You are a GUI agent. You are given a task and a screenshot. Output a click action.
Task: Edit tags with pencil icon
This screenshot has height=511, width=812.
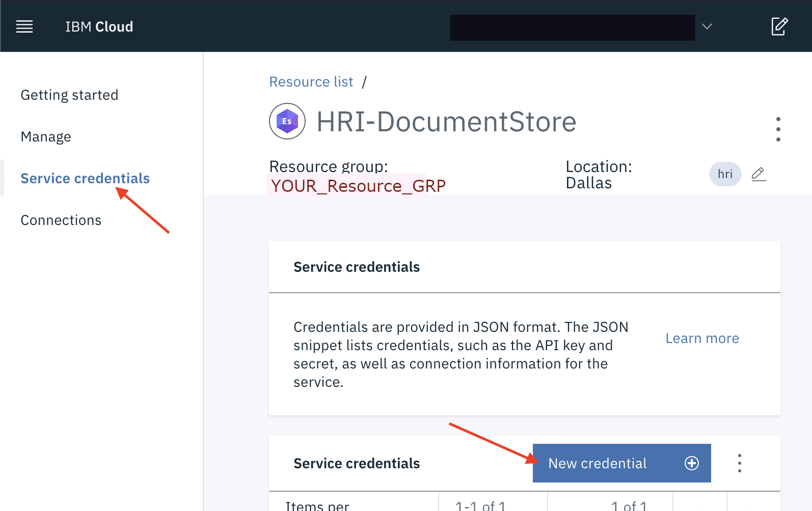pyautogui.click(x=759, y=174)
